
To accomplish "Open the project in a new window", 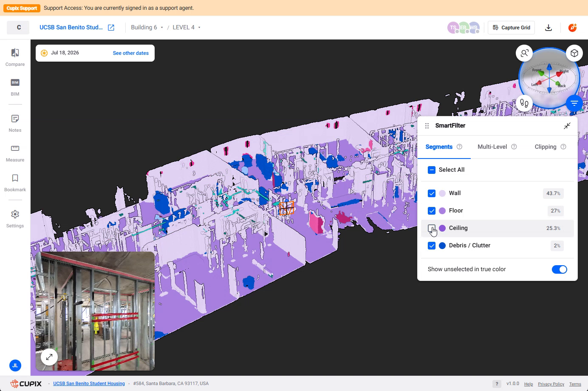I will tap(111, 28).
